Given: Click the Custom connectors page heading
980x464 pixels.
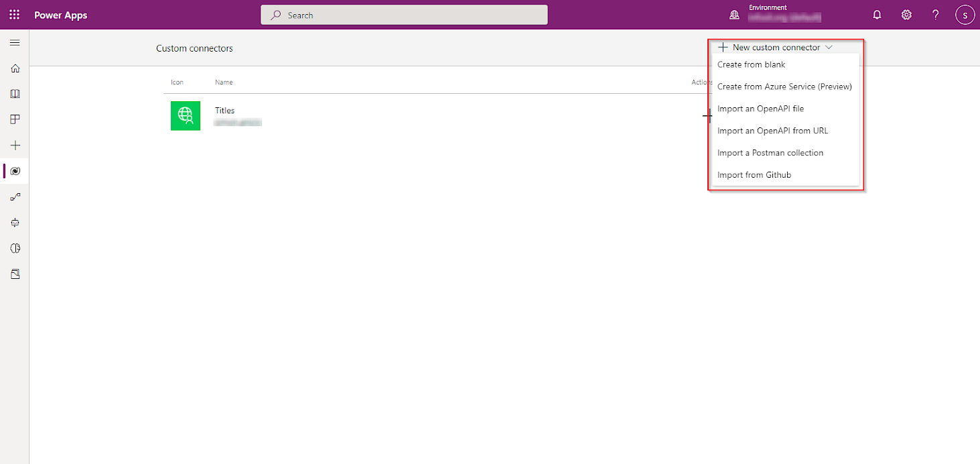Looking at the screenshot, I should (194, 48).
